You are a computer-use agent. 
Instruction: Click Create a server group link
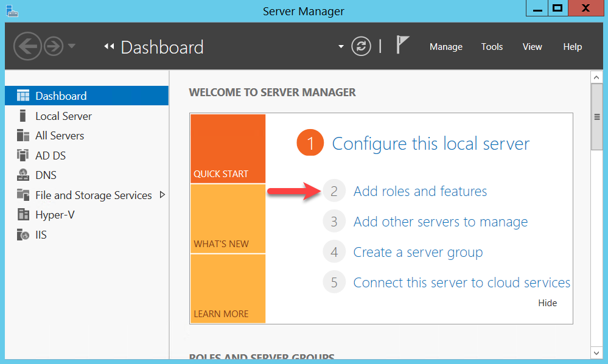(418, 252)
